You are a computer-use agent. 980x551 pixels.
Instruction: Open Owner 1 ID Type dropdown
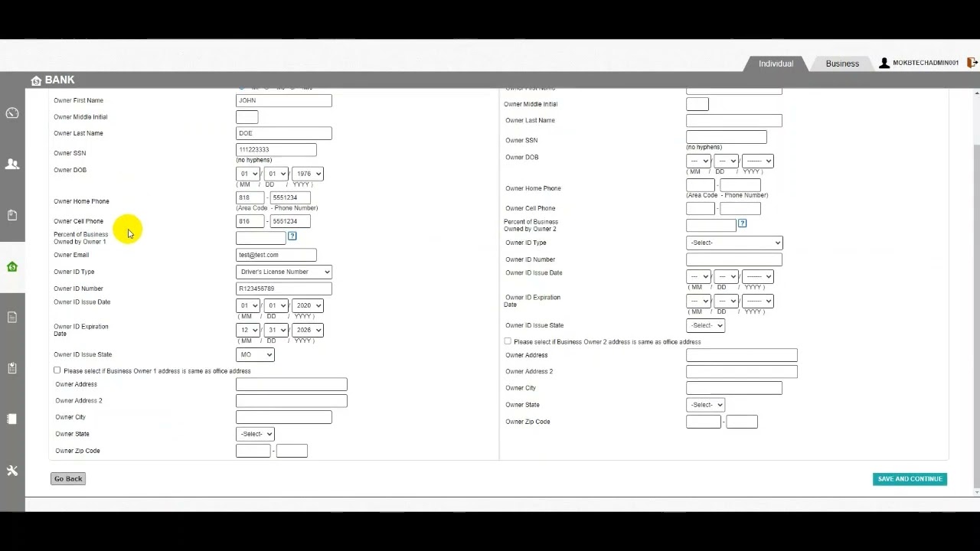(284, 272)
